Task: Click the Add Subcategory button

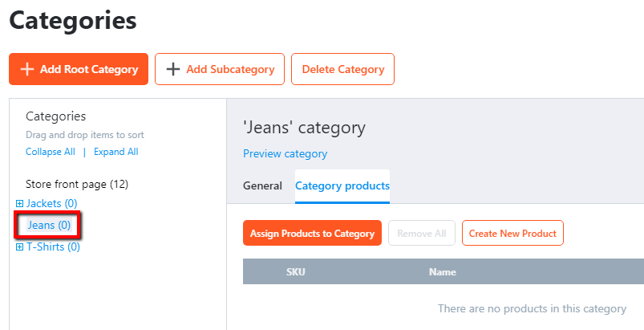Action: [219, 69]
